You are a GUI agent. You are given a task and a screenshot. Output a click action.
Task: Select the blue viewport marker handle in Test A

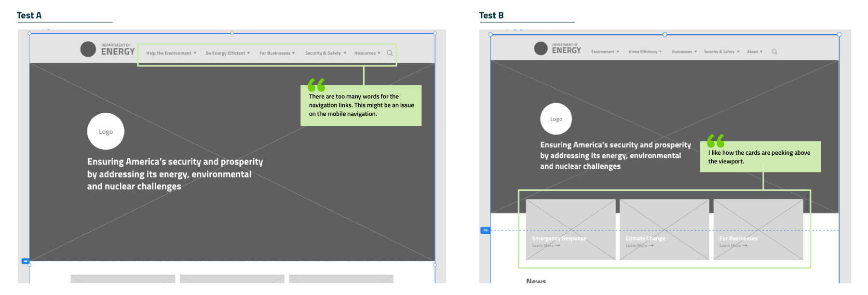point(26,261)
